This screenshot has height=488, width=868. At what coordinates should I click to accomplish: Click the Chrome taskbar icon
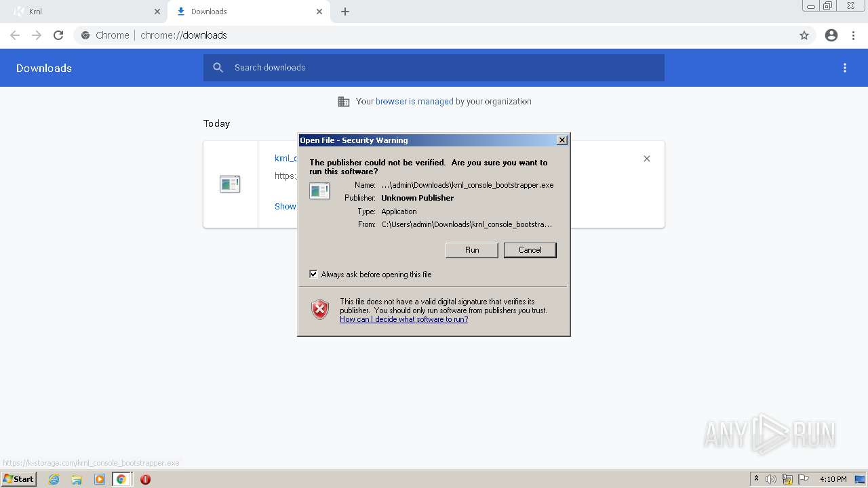click(121, 479)
